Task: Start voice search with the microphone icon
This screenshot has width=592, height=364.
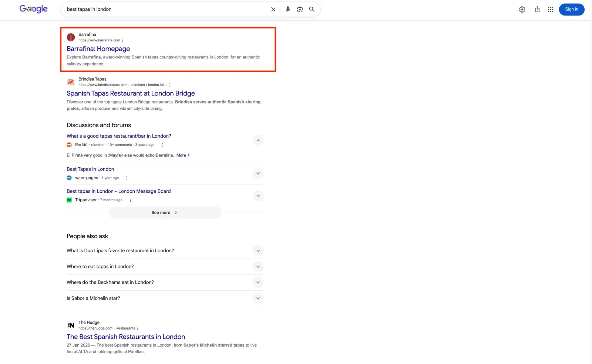Action: (288, 9)
